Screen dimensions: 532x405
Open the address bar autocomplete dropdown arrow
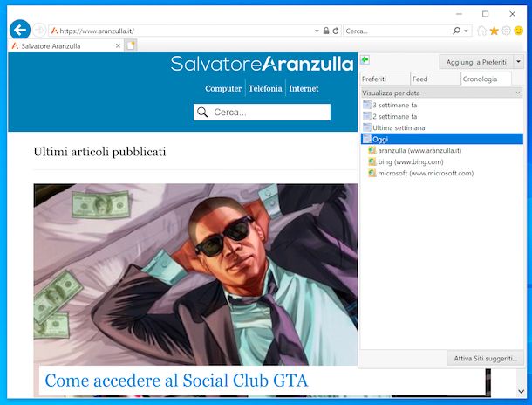pos(317,31)
